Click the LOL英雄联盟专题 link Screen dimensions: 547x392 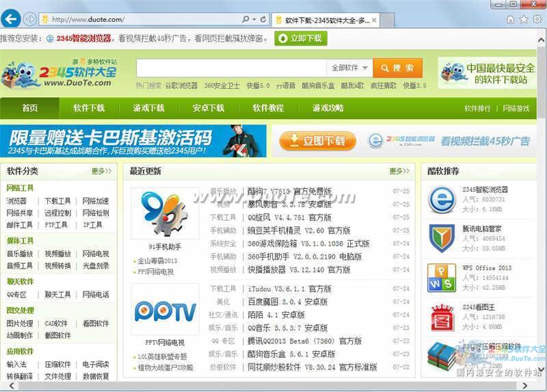(162, 356)
